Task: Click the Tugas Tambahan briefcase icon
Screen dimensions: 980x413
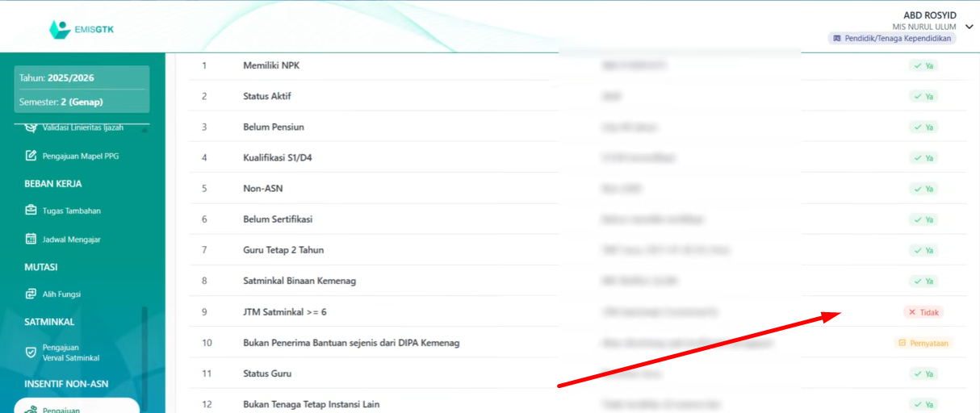Action: coord(31,211)
